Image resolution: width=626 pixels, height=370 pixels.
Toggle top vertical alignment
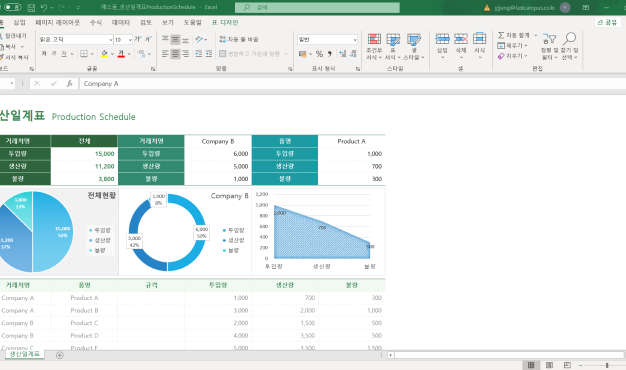pyautogui.click(x=165, y=39)
